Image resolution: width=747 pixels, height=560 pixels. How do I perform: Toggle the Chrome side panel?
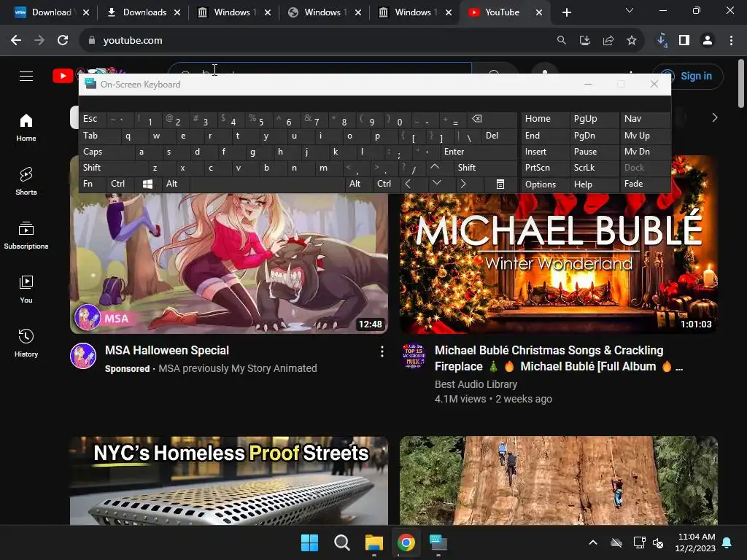coord(684,41)
